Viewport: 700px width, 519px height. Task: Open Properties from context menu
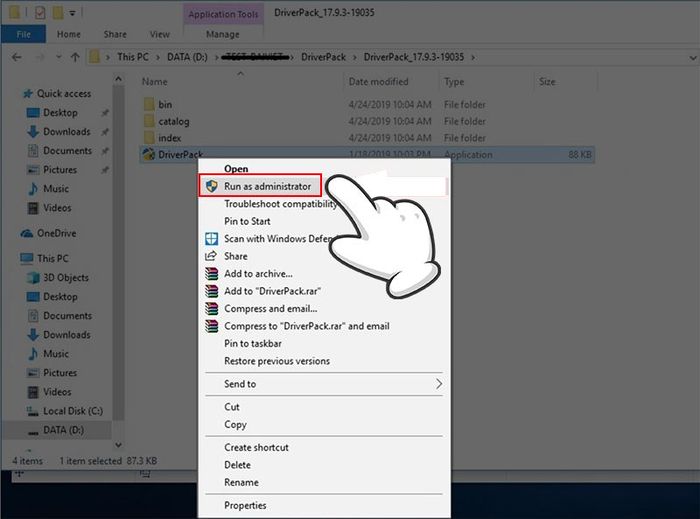(x=245, y=505)
